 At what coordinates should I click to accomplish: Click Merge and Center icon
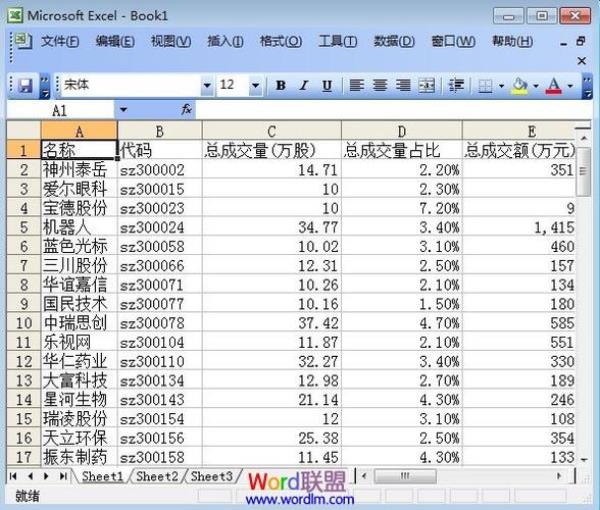coord(426,85)
